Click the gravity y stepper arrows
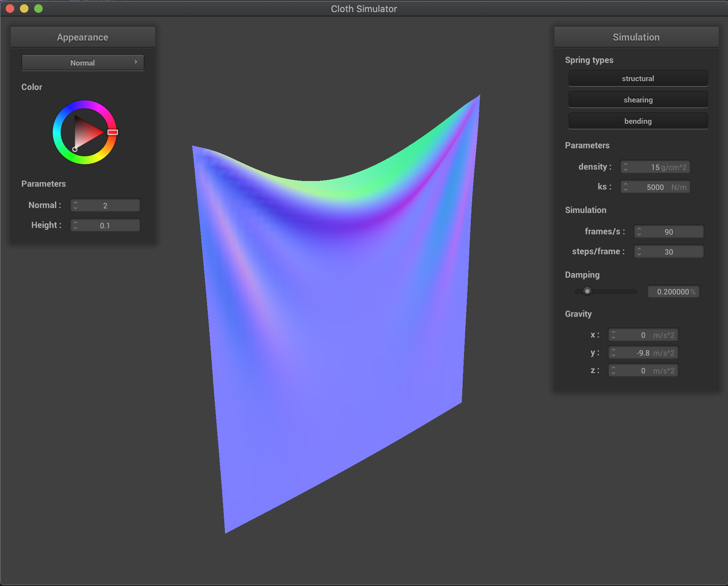Viewport: 728px width, 586px height. click(613, 352)
